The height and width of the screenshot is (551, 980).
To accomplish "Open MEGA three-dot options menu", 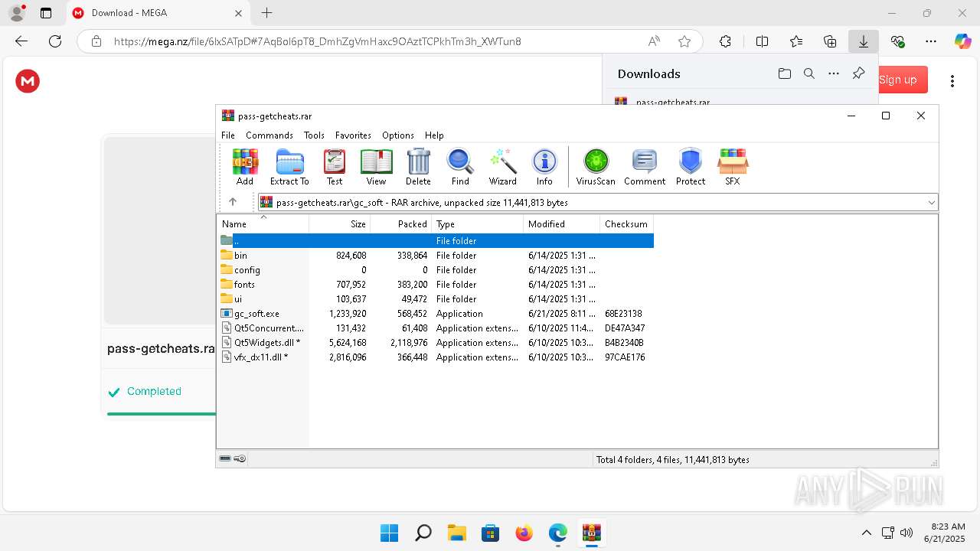I will pyautogui.click(x=952, y=81).
